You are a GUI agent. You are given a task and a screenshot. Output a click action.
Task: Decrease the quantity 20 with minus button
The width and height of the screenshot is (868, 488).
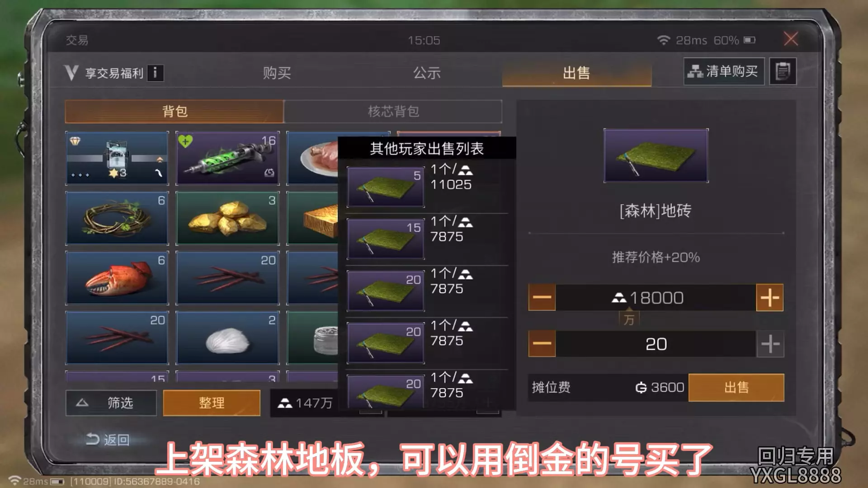(542, 344)
